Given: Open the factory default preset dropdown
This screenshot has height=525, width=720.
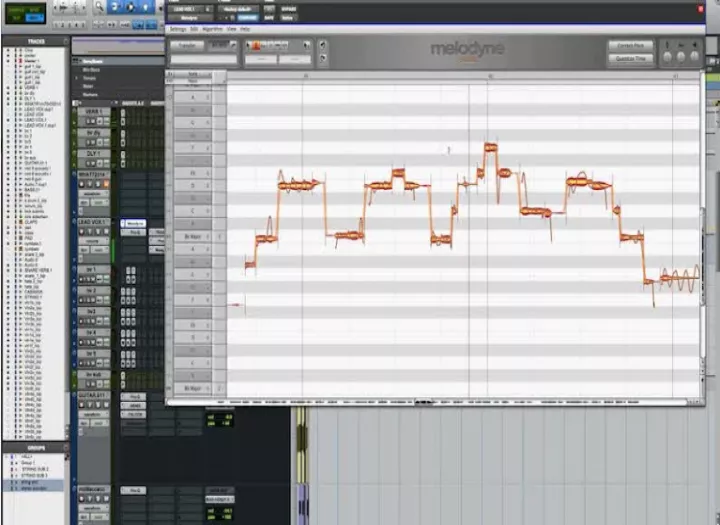Looking at the screenshot, I should 238,9.
